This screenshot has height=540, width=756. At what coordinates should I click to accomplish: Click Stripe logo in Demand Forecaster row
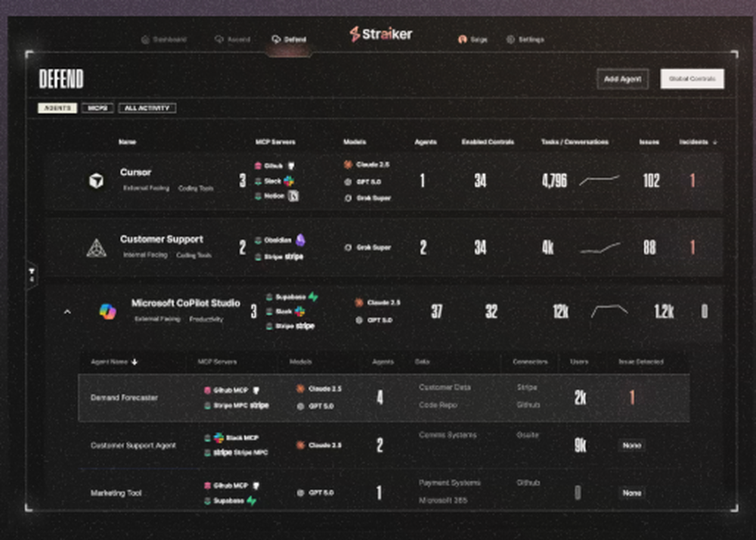click(x=259, y=405)
